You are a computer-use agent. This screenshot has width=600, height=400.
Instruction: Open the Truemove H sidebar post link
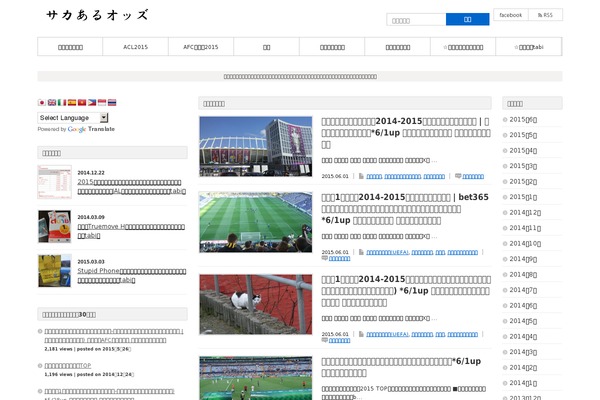click(x=131, y=231)
